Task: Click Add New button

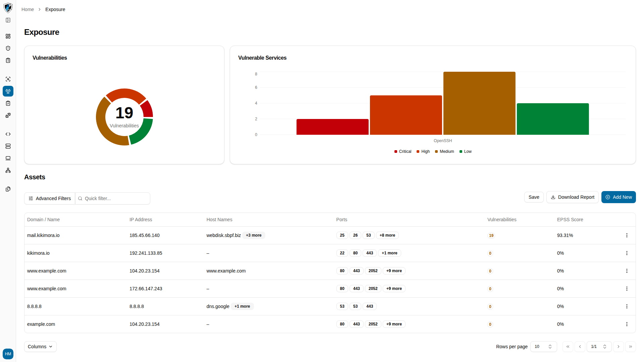Action: point(619,197)
